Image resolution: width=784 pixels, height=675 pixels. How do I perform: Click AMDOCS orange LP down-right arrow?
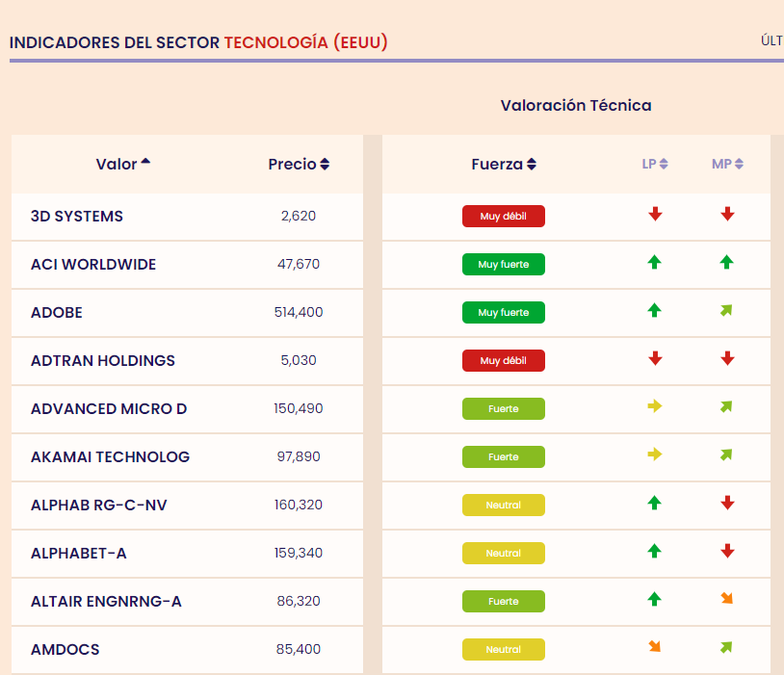(x=655, y=646)
